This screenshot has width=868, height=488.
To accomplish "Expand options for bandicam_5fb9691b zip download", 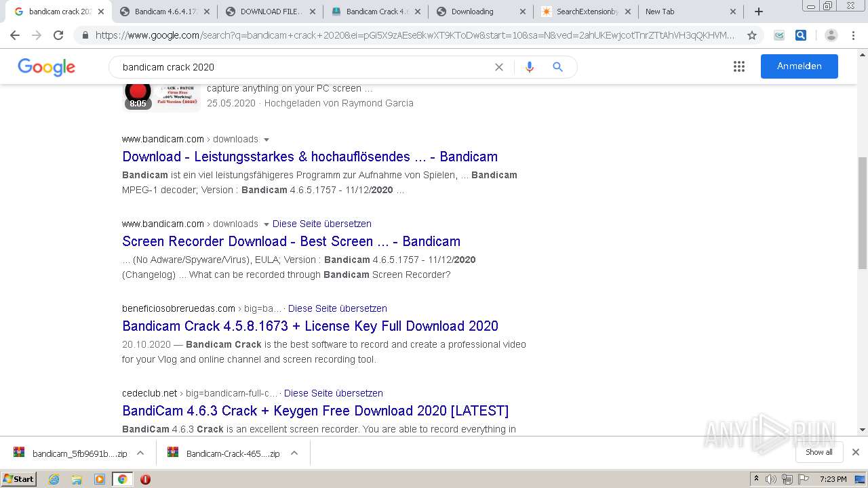I will coord(140,453).
